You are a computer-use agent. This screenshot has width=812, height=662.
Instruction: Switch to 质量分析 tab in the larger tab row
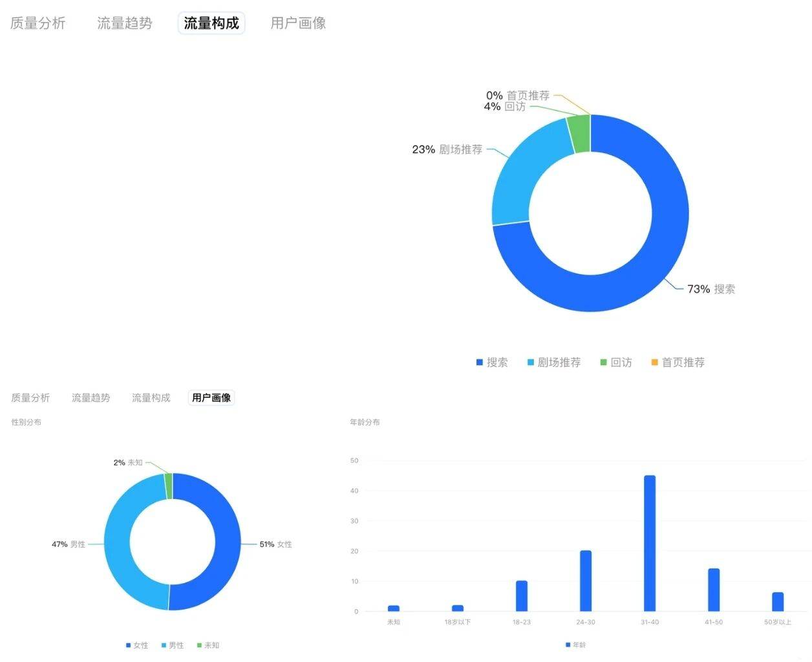tap(38, 23)
